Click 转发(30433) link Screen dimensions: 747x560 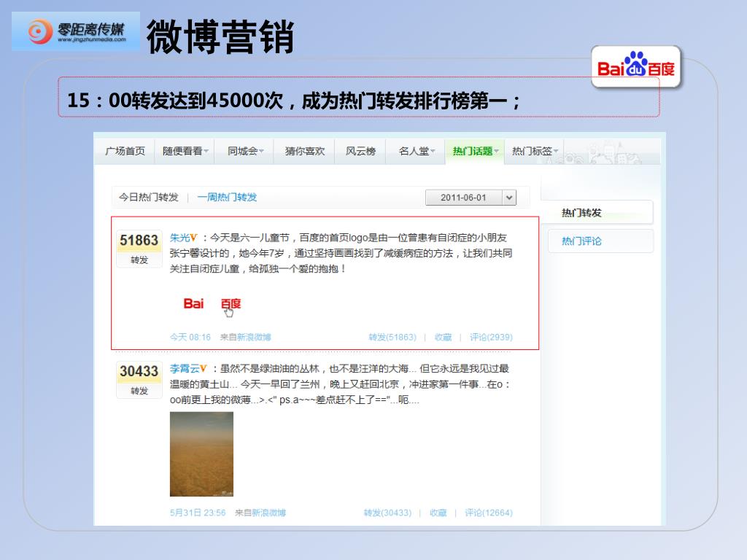pyautogui.click(x=388, y=513)
